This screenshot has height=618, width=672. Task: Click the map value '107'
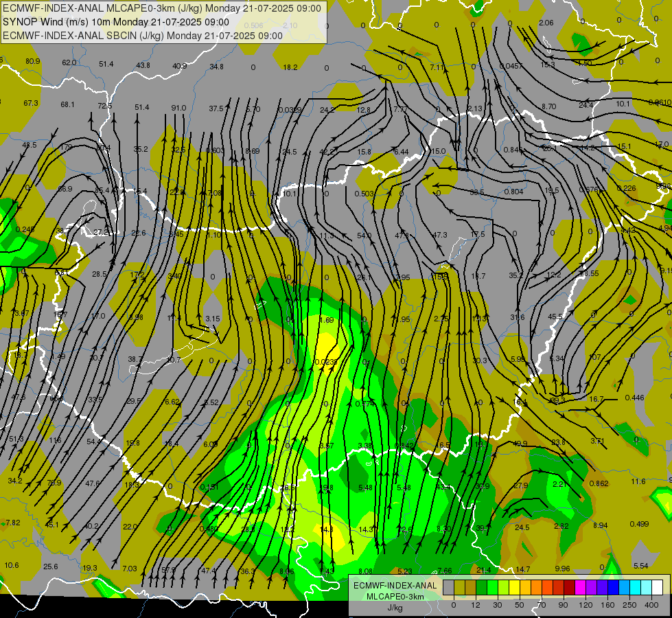[x=595, y=357]
